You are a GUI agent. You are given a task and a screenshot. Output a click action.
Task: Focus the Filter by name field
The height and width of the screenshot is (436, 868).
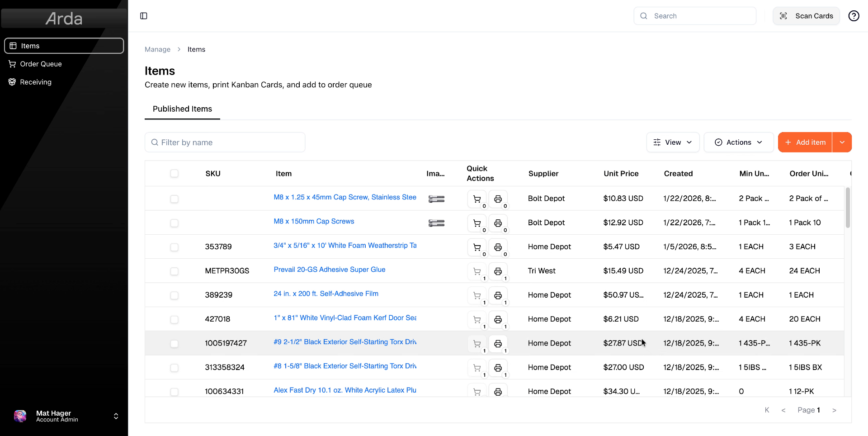(x=225, y=142)
